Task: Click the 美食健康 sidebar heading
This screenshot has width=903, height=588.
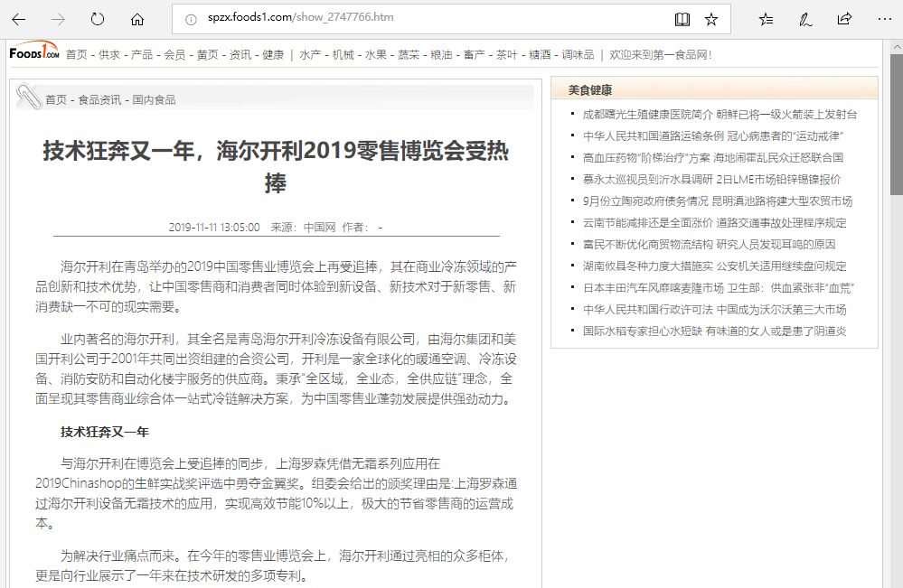Action: pyautogui.click(x=589, y=90)
